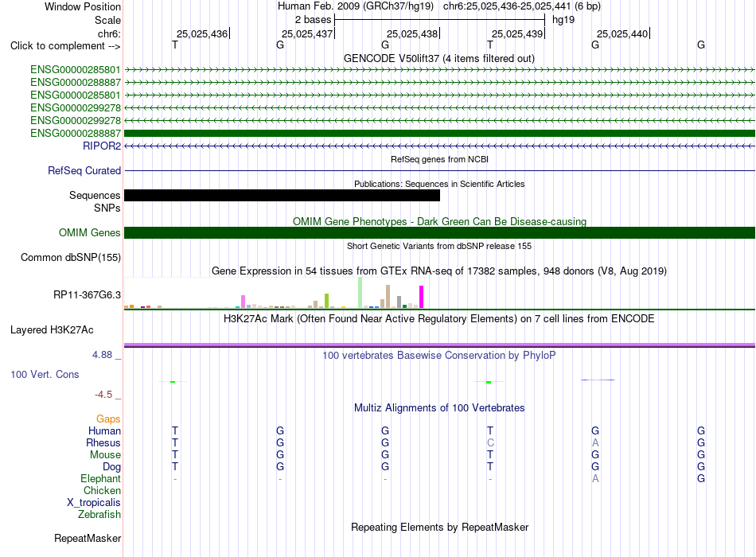Click the Human alignment row label

tap(104, 431)
